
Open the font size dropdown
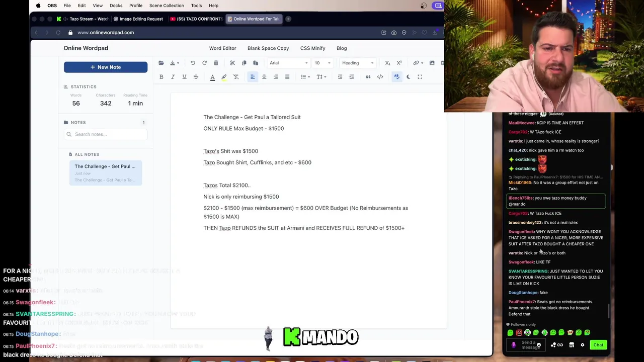[323, 63]
